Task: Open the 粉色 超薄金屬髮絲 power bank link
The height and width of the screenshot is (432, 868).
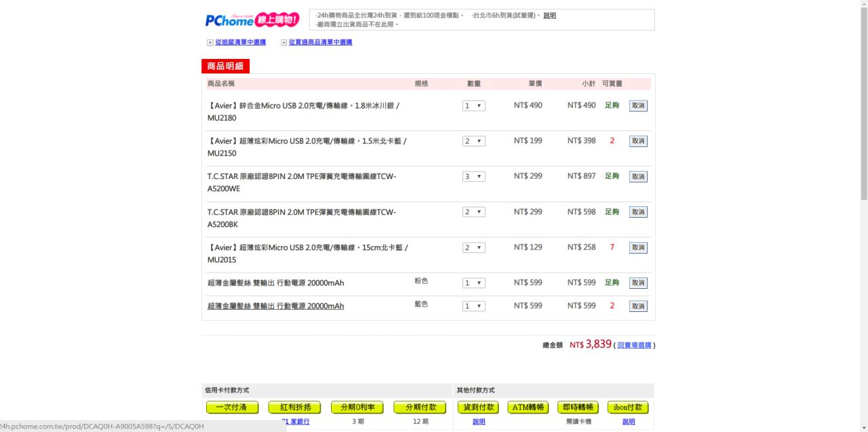Action: click(x=275, y=283)
